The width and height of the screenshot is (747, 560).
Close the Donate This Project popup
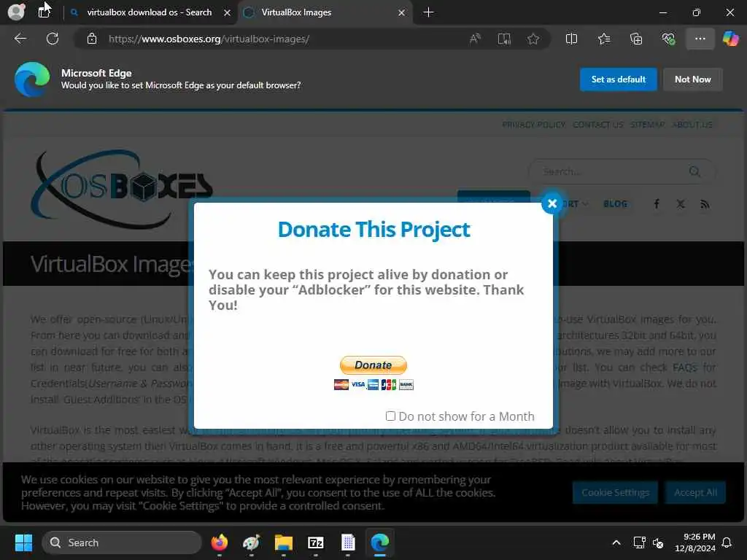pos(551,204)
